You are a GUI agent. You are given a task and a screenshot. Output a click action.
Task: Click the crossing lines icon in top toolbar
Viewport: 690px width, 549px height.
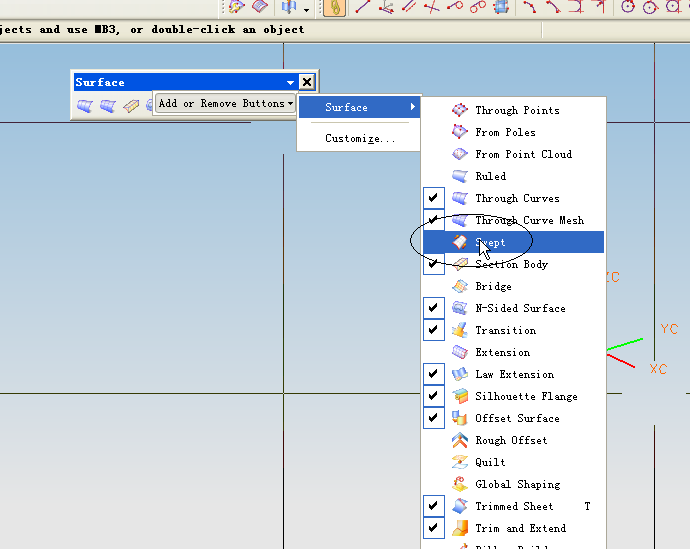coord(432,7)
